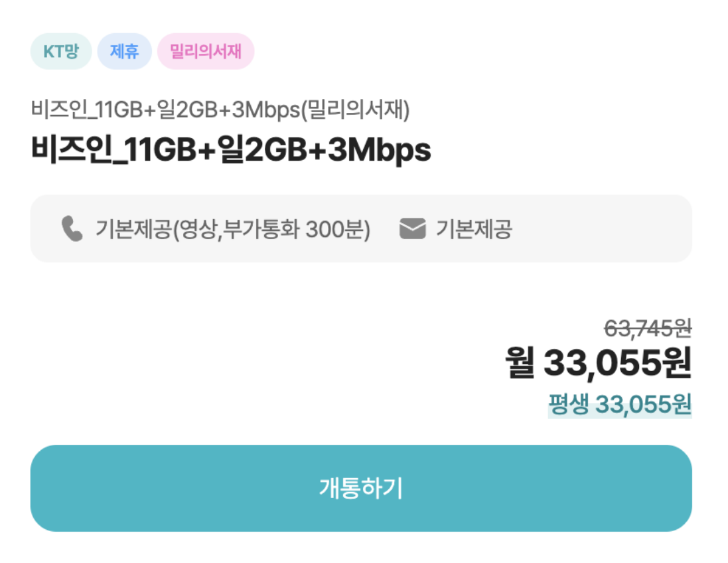The height and width of the screenshot is (563, 728).
Task: Click the 기본제공(영상,부가통화 300분) call text
Action: coord(233,229)
